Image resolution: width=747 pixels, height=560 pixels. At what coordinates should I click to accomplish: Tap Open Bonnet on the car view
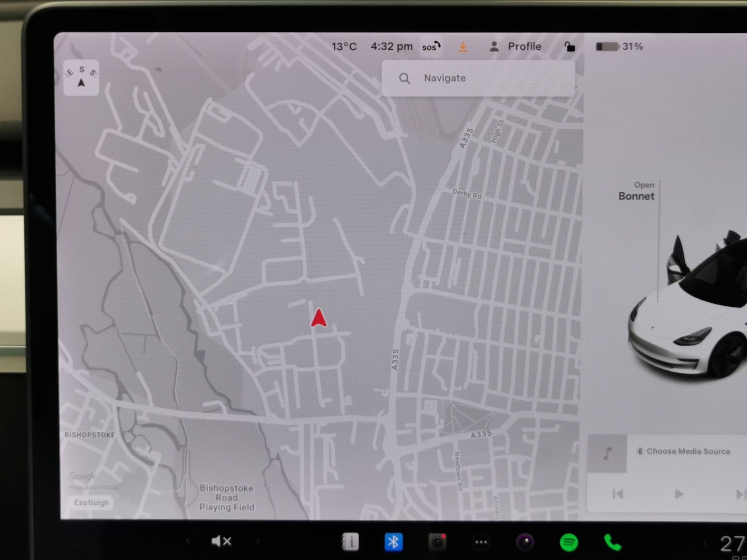636,192
